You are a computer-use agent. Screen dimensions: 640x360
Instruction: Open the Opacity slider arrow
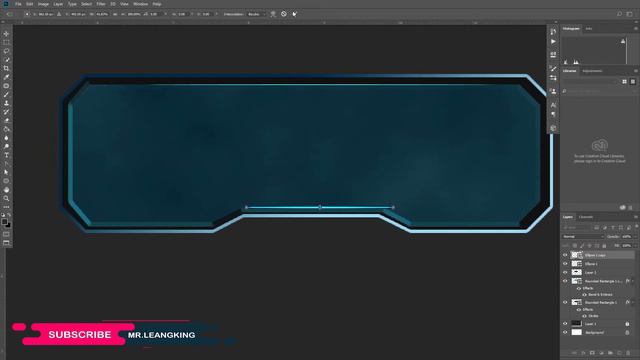635,236
